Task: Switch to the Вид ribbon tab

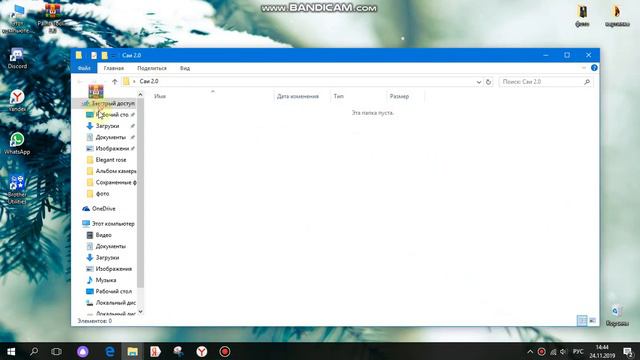Action: point(185,68)
